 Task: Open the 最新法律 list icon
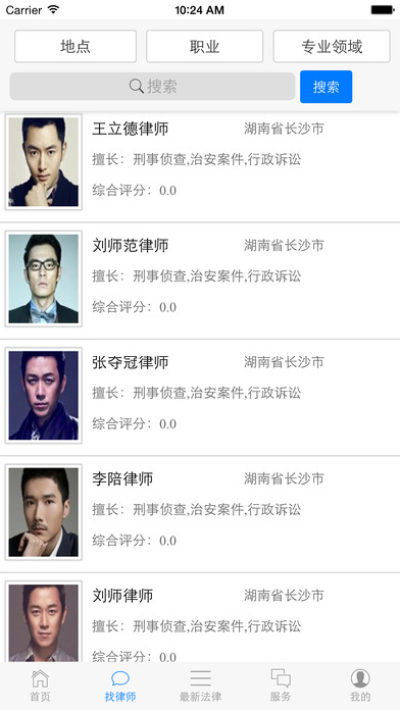pos(200,678)
